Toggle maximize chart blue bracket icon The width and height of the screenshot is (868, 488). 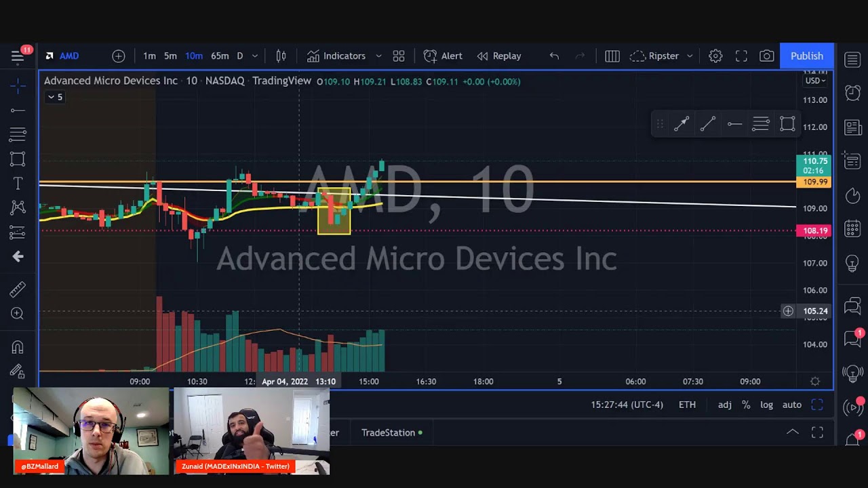(x=817, y=405)
